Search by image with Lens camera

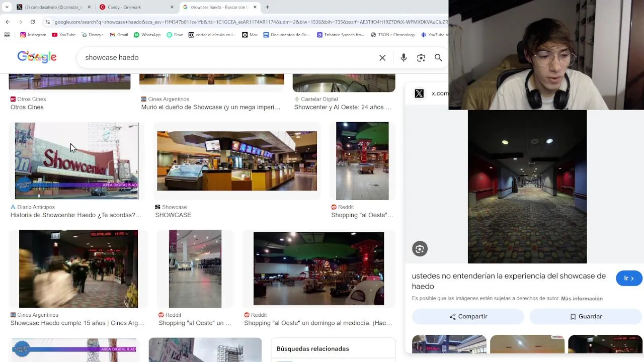[x=421, y=58]
